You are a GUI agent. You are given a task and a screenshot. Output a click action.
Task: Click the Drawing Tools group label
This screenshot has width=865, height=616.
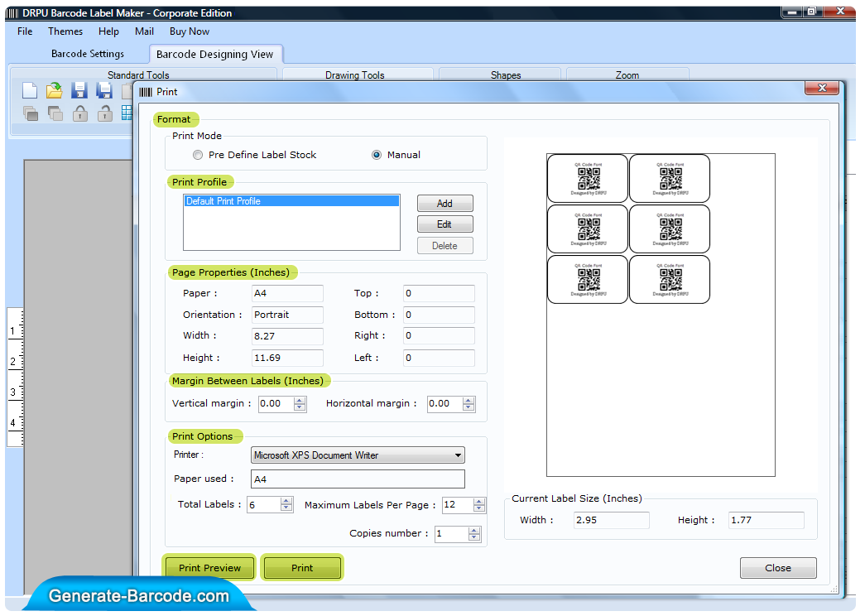pyautogui.click(x=355, y=75)
